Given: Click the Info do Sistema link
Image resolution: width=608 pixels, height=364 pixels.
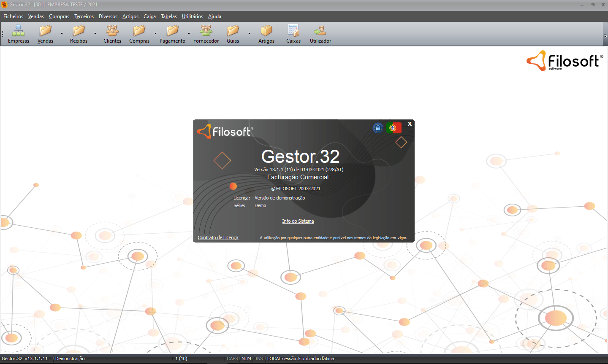Looking at the screenshot, I should coord(298,221).
